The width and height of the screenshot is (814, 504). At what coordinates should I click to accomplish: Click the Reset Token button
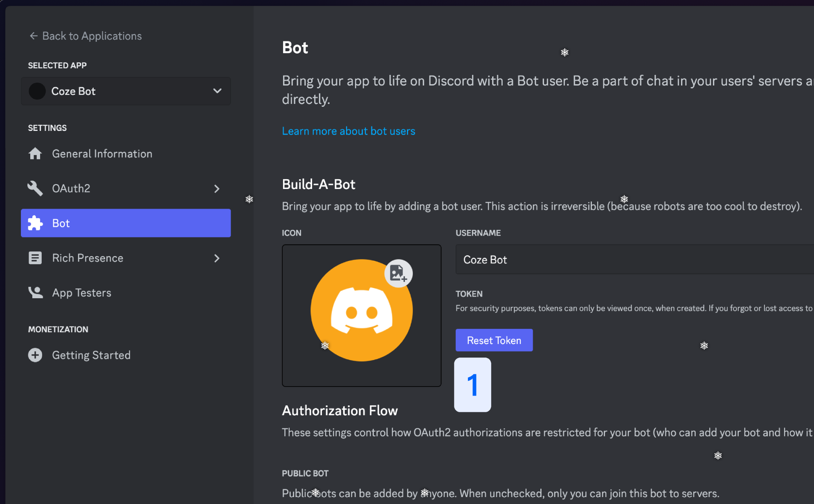pos(494,340)
